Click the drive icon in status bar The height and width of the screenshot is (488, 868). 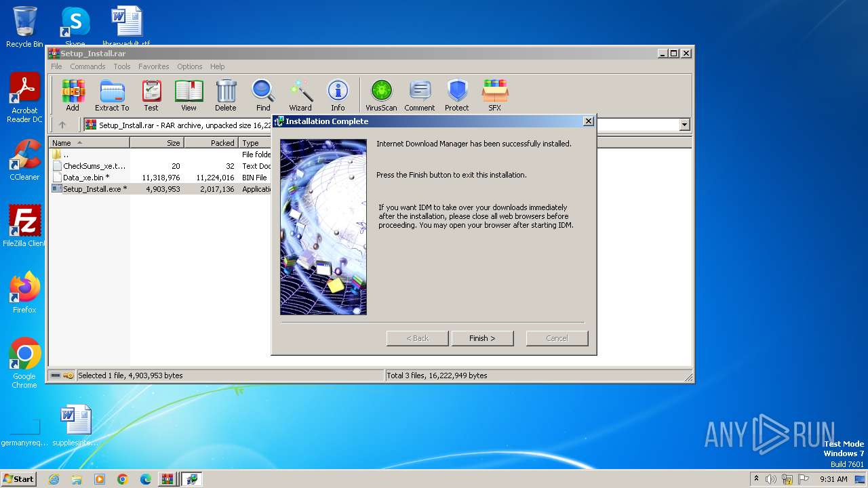click(x=56, y=375)
